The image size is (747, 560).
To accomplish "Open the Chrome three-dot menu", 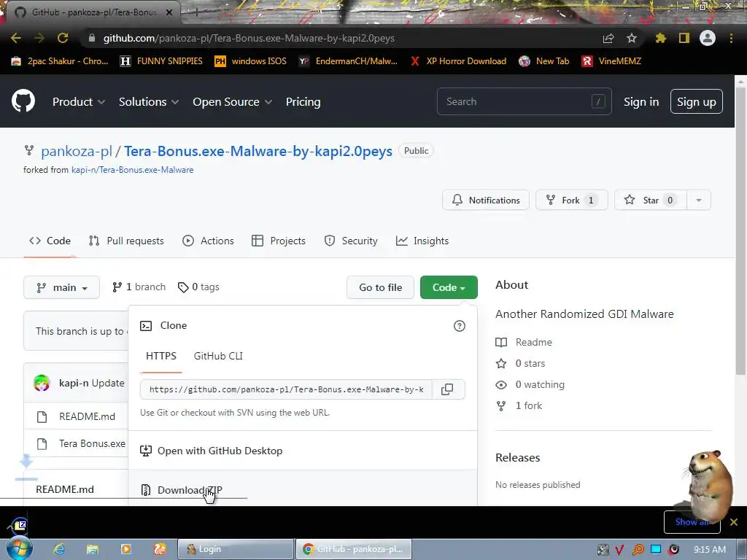I will coord(731,38).
